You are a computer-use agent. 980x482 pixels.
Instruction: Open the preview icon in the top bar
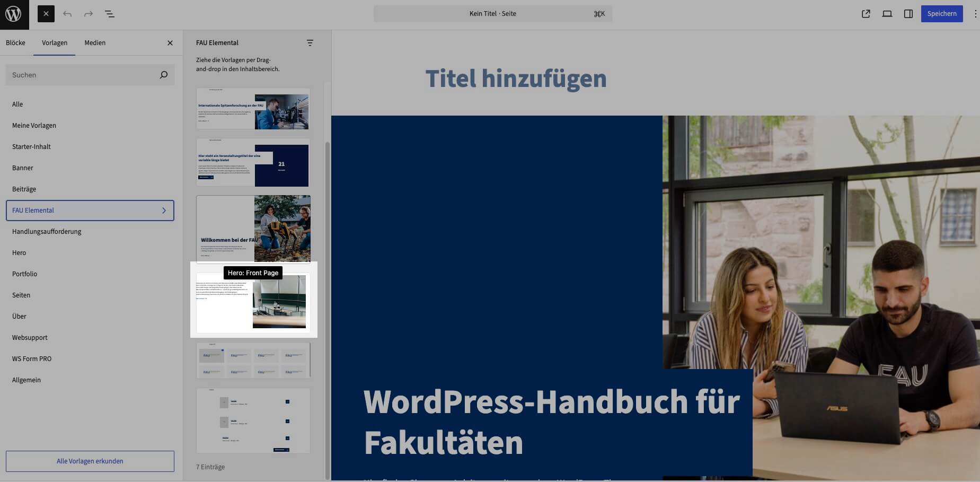point(887,14)
